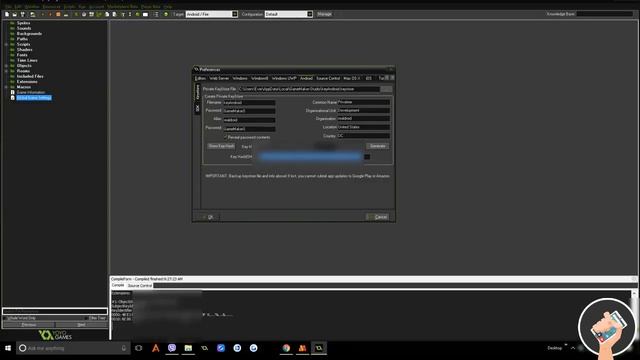Click the Next search button

81,325
